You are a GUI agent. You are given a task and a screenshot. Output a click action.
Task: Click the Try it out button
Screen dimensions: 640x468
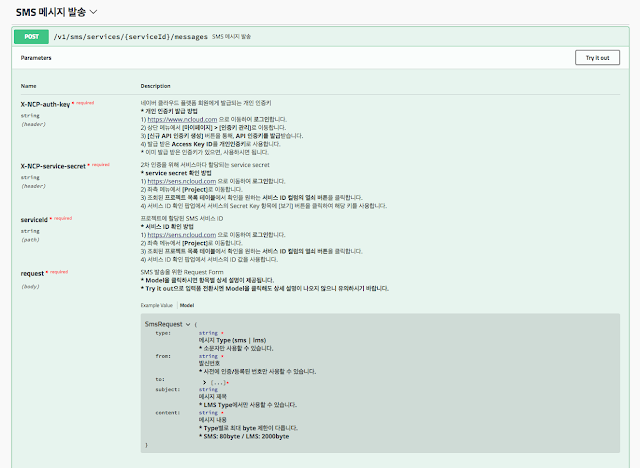coord(597,58)
